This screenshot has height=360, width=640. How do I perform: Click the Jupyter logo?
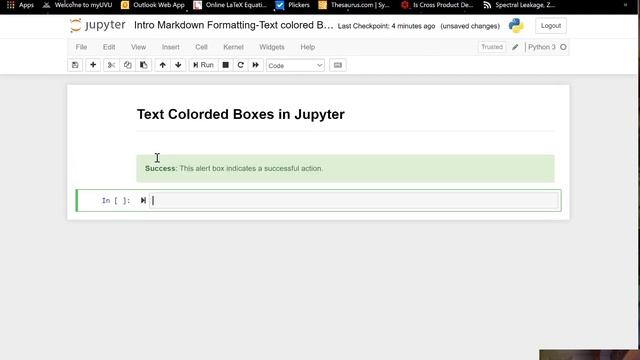coord(98,25)
